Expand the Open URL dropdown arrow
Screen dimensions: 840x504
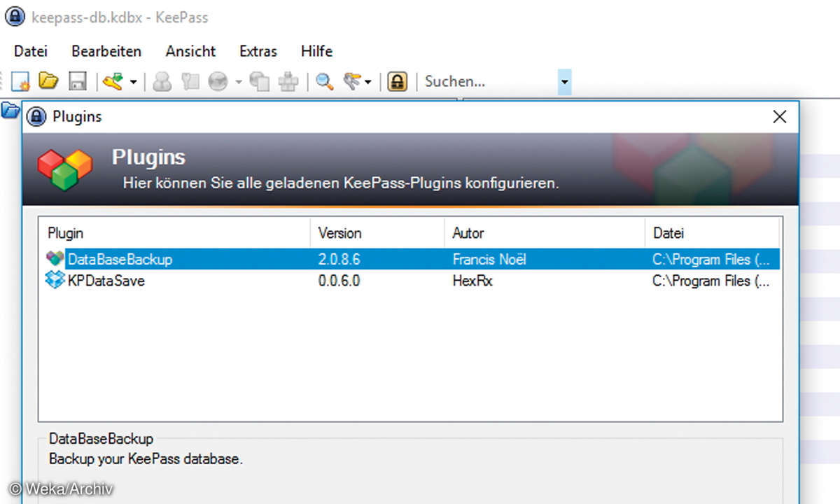click(238, 83)
